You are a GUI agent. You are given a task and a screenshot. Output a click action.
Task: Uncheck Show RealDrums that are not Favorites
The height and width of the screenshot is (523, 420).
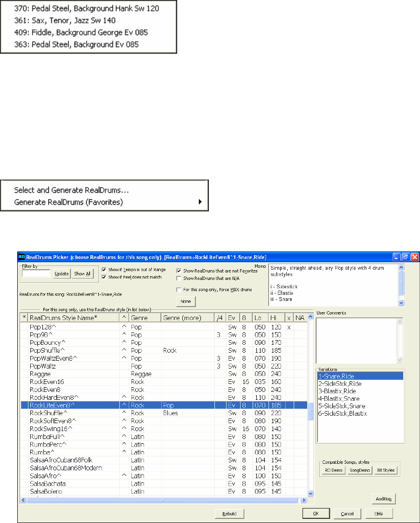coord(179,271)
